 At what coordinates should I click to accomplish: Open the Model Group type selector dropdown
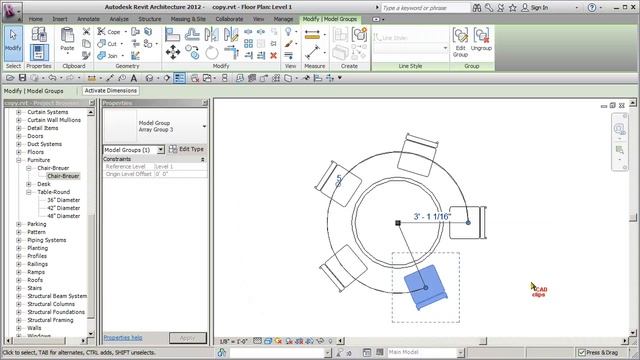pyautogui.click(x=204, y=126)
